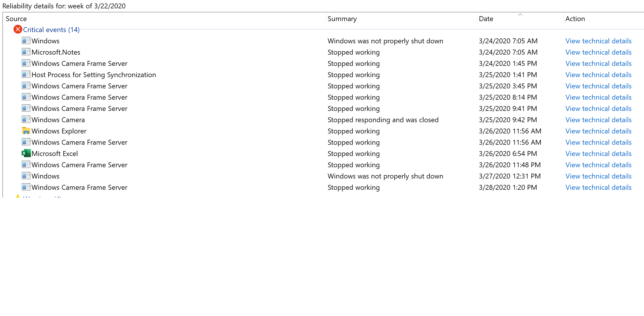
Task: Click the 3/24/2020 shut down summary text
Action: click(x=385, y=41)
